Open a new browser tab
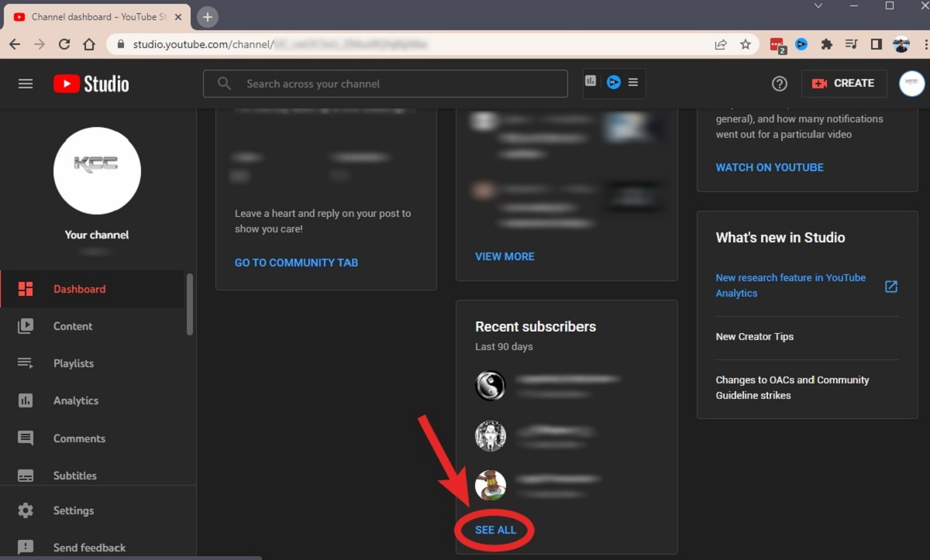This screenshot has height=560, width=930. pyautogui.click(x=208, y=17)
